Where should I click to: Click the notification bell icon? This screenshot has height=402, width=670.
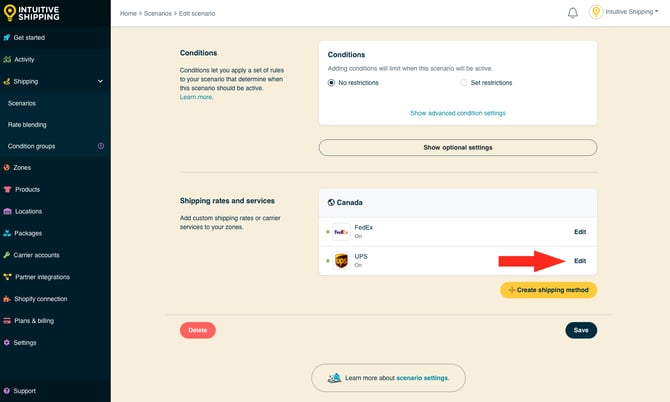573,13
